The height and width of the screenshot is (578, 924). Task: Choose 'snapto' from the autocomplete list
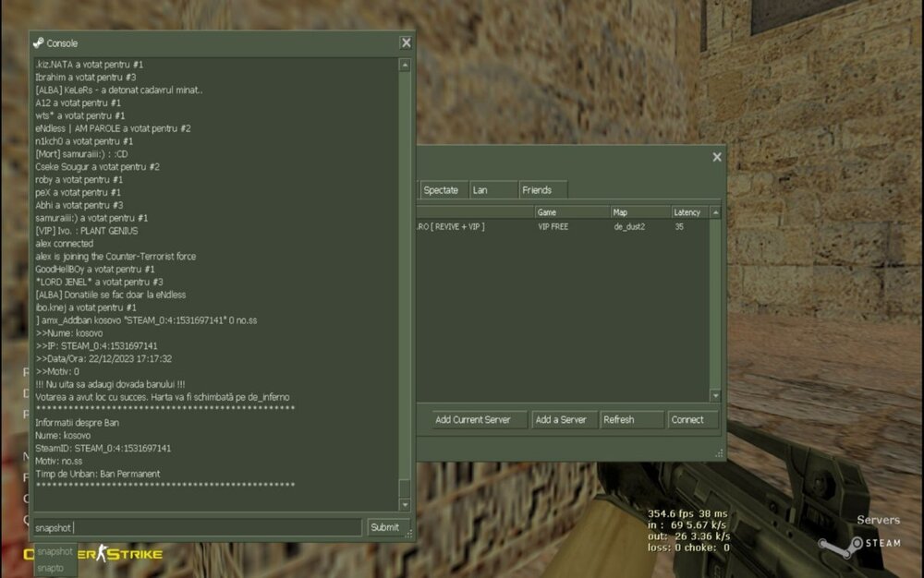click(51, 568)
